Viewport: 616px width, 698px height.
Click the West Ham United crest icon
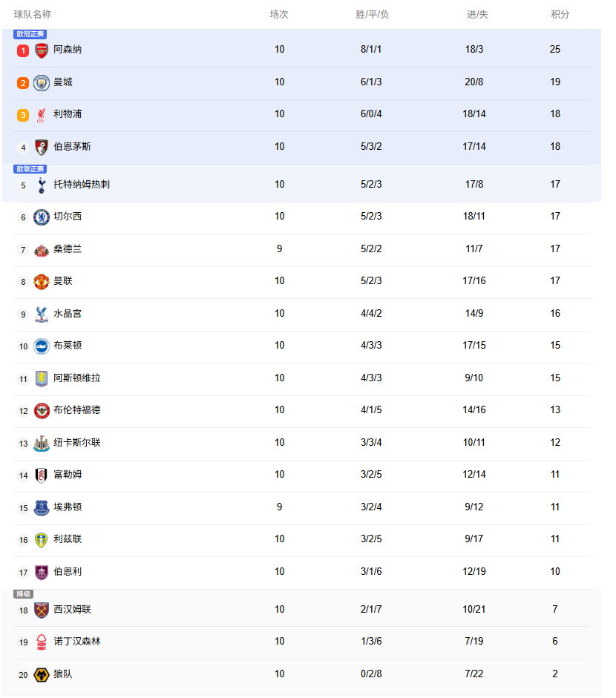pyautogui.click(x=42, y=610)
